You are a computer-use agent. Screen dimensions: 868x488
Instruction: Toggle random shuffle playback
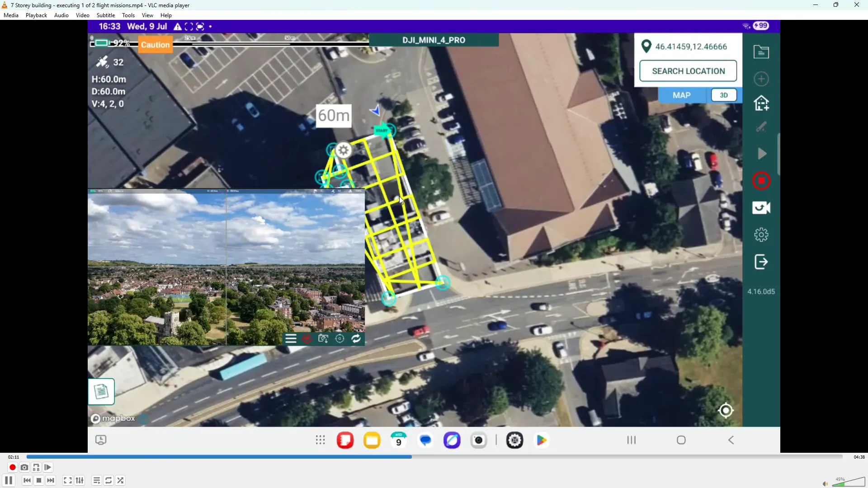point(120,481)
